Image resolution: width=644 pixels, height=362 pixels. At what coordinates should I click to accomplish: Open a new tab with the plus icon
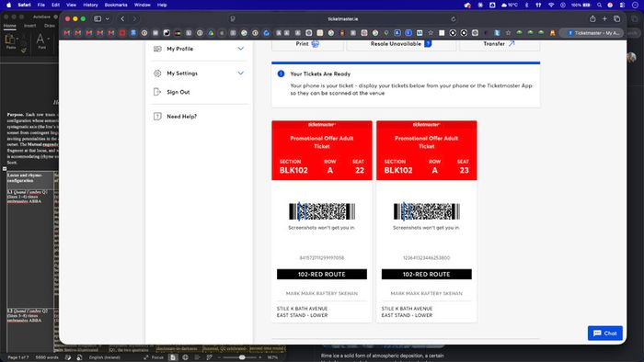coord(604,19)
